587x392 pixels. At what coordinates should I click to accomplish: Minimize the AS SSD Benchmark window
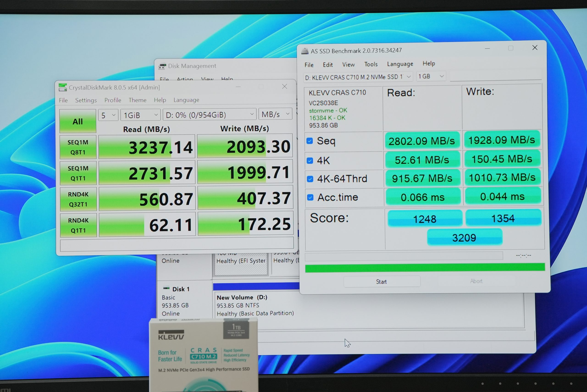click(x=487, y=49)
